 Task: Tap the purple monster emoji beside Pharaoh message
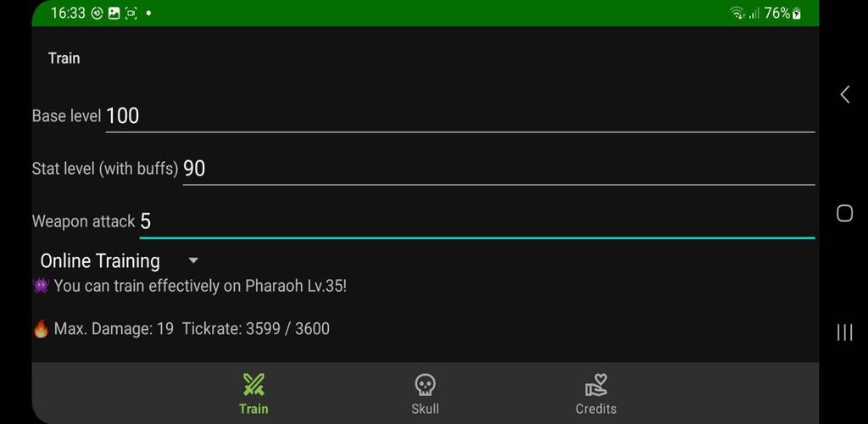(41, 286)
